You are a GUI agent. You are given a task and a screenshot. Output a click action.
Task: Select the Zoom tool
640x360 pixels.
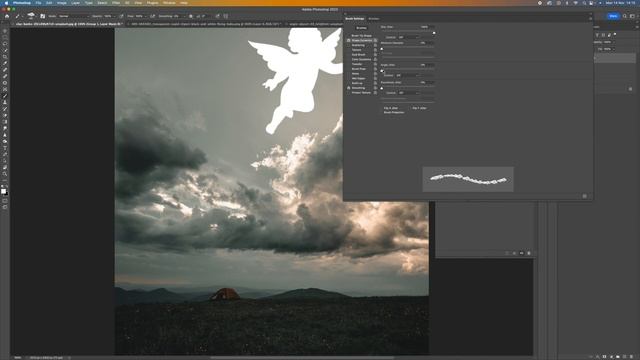click(5, 173)
